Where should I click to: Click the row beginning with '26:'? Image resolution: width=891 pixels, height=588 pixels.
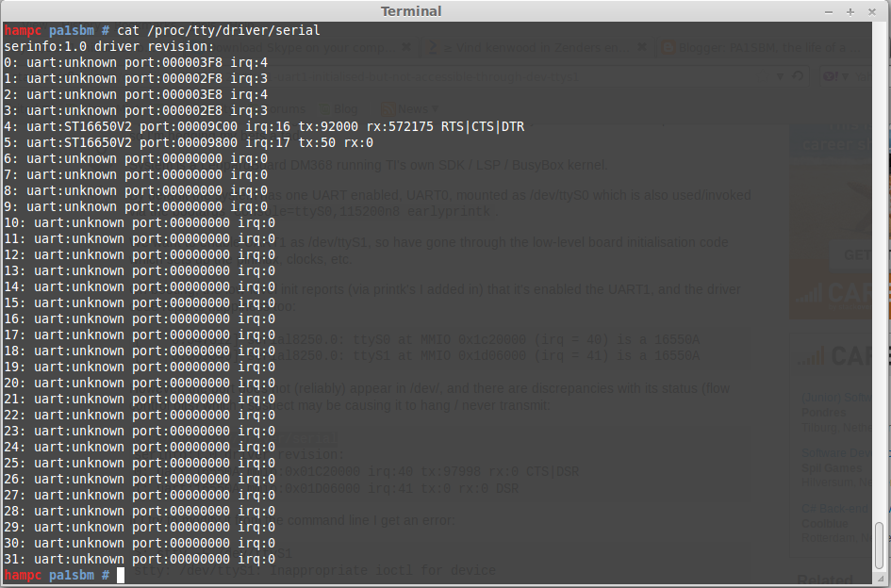(140, 479)
